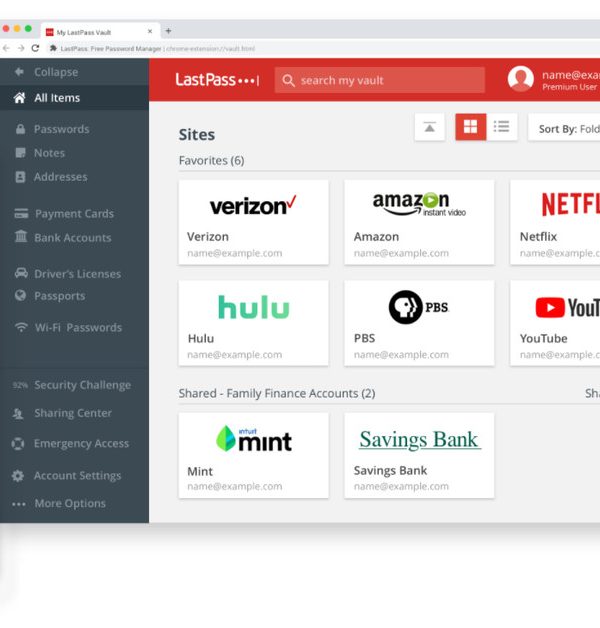Click the Wi-Fi Passwords signal icon
600x628 pixels.
pyautogui.click(x=20, y=328)
